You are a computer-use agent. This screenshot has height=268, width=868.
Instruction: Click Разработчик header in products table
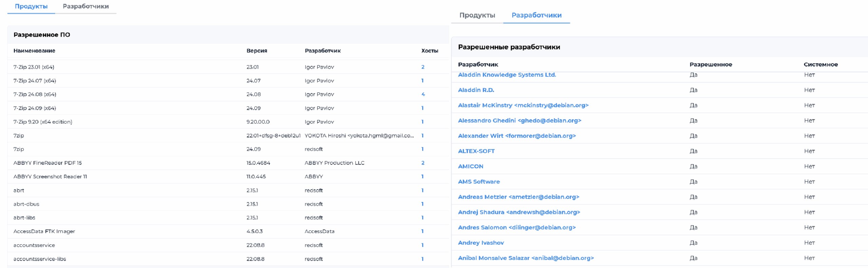point(322,51)
